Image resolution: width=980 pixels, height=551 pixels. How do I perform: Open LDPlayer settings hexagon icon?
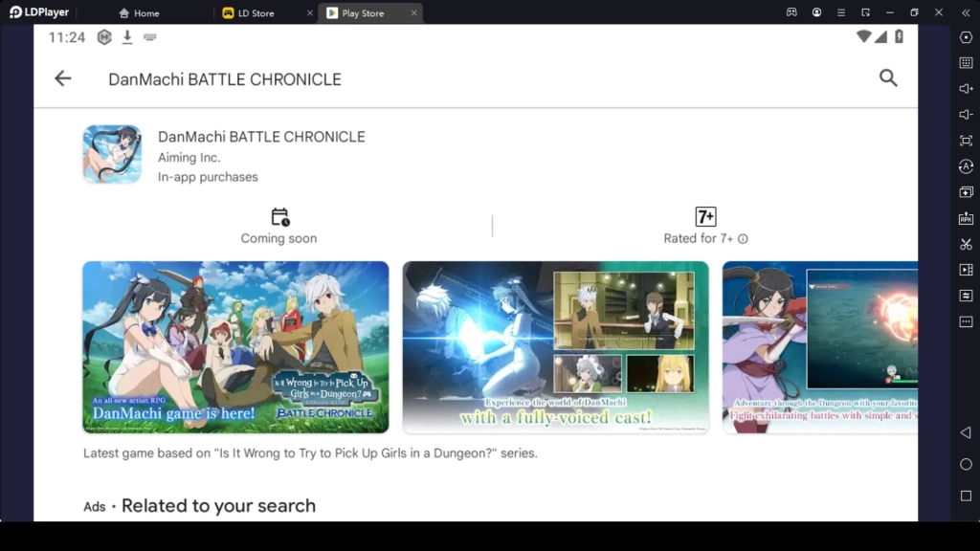(x=966, y=37)
